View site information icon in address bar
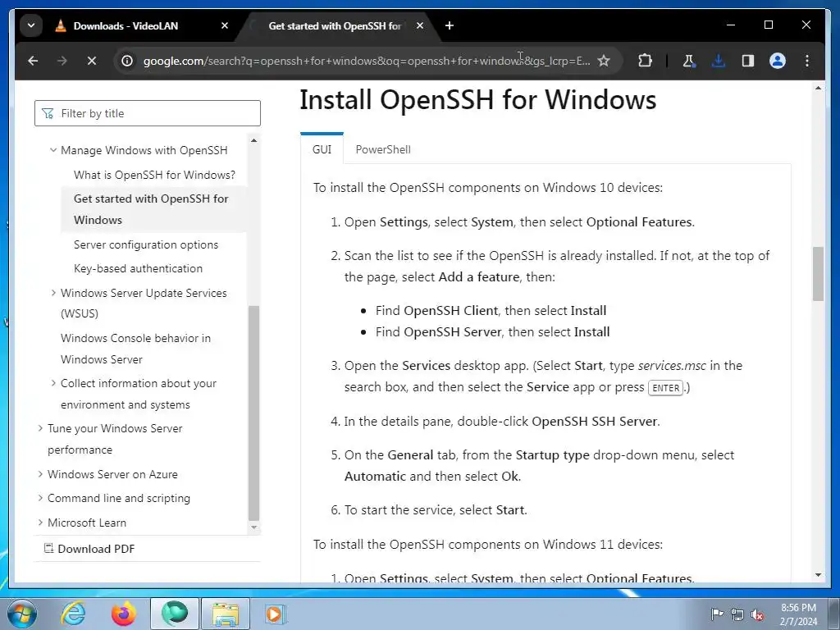Image resolution: width=840 pixels, height=630 pixels. [x=127, y=61]
